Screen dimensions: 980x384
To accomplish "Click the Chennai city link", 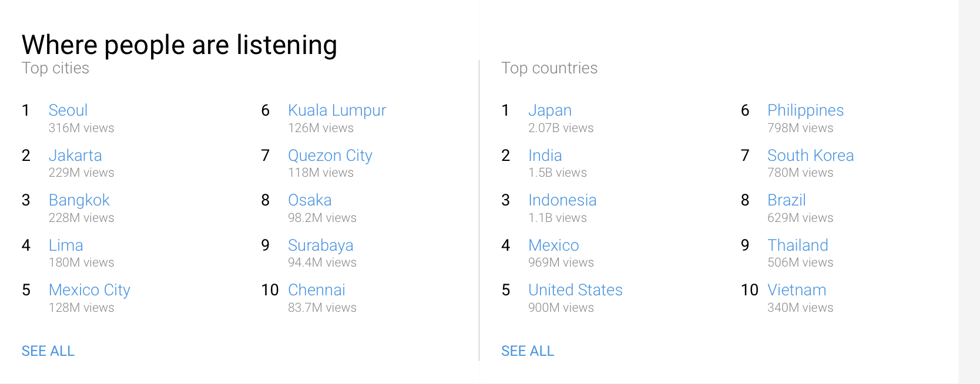I will tap(316, 290).
